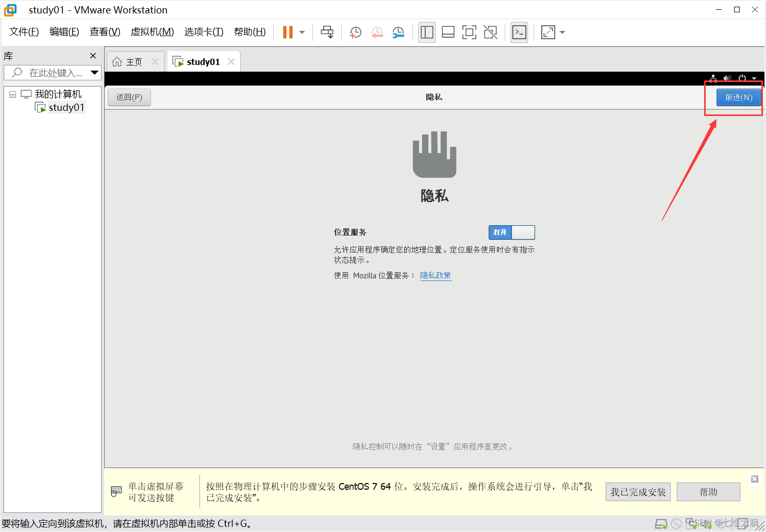Toggle the 位置服务 location services switch

point(511,232)
